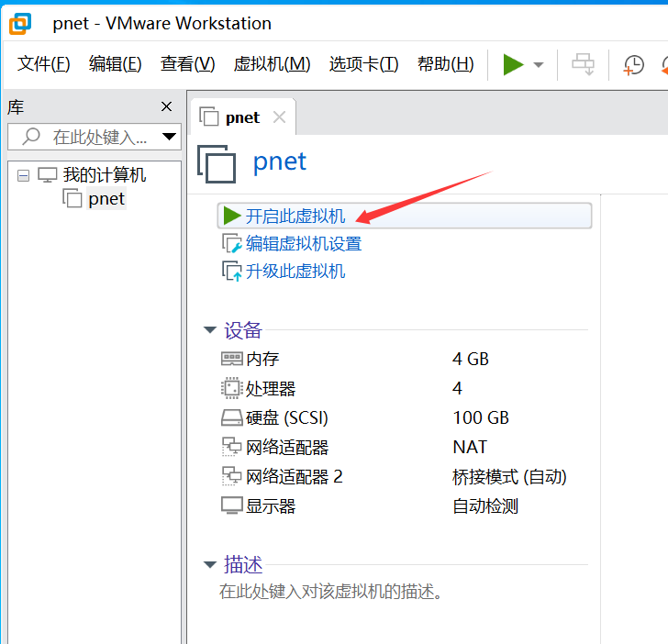Open the power options dropdown arrow in toolbar

point(539,65)
